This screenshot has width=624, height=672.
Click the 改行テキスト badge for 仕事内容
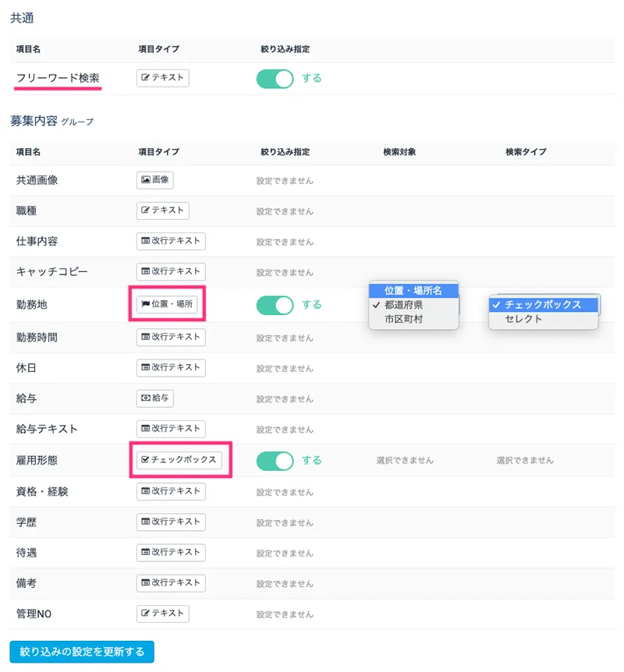pos(171,242)
